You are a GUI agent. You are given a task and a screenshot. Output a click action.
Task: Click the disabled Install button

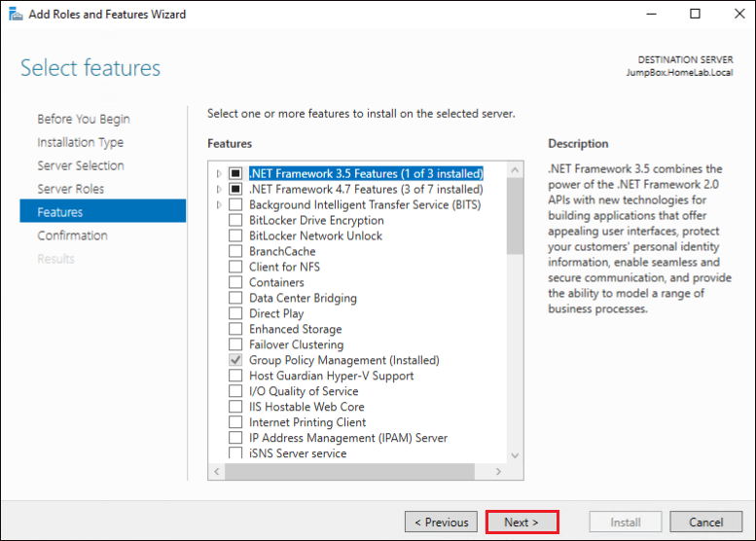[x=626, y=523]
